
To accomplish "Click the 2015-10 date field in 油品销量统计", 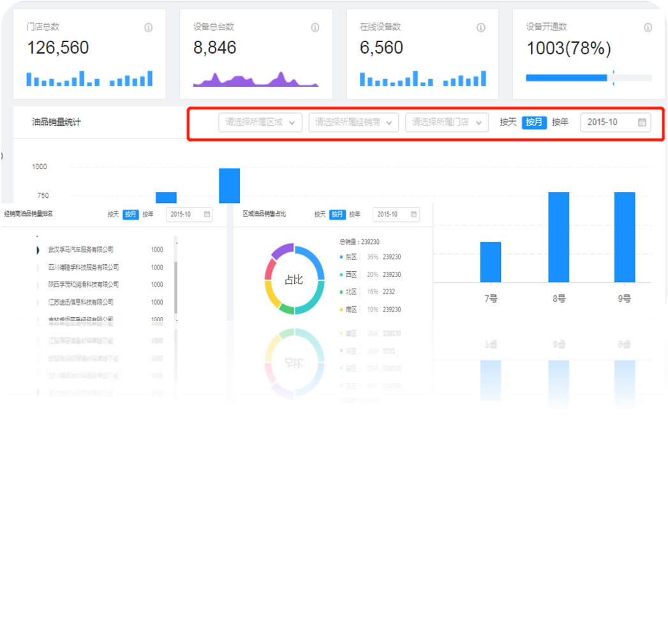I will click(x=616, y=123).
